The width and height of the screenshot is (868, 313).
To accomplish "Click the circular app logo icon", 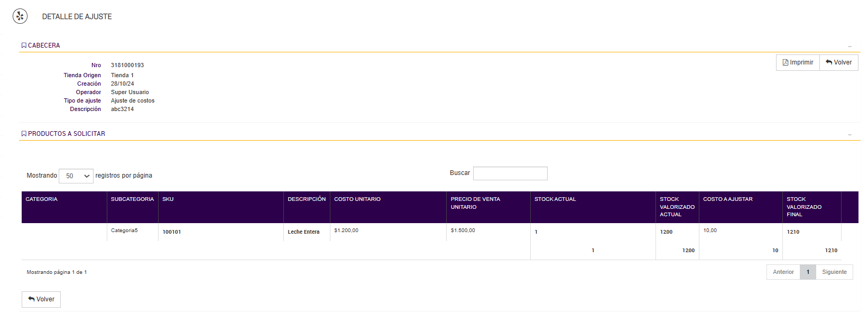I will point(20,16).
